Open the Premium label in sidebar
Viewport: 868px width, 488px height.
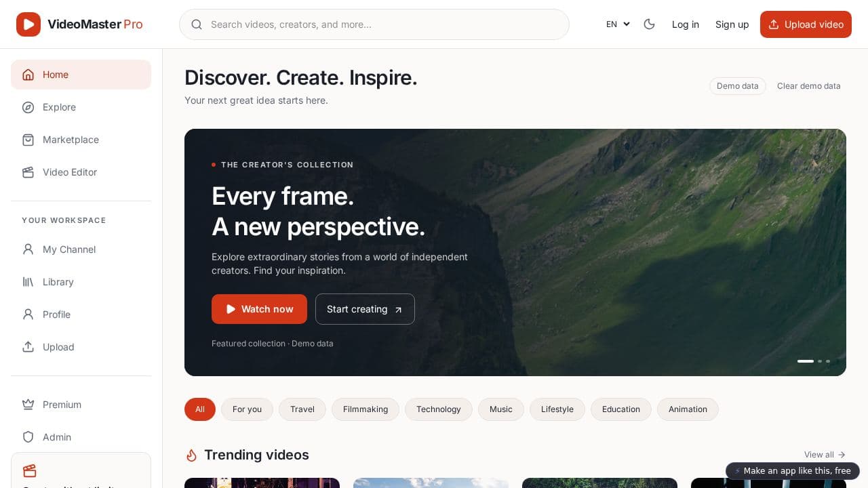pyautogui.click(x=62, y=405)
